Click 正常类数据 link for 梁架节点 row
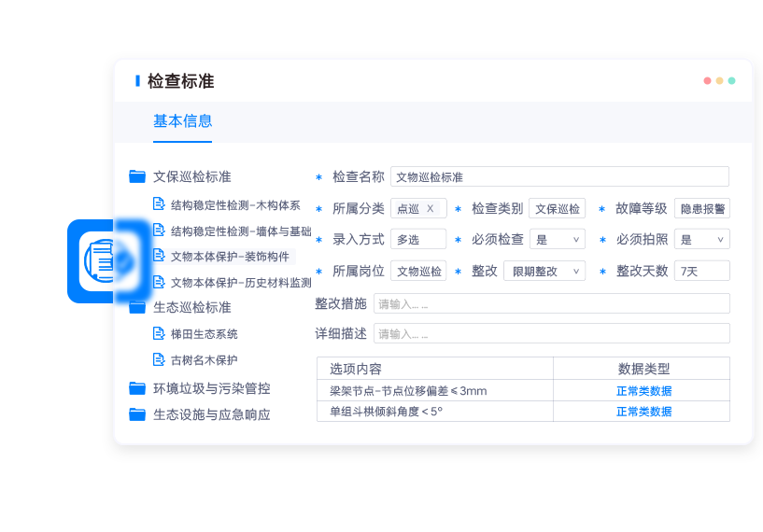Viewport: 763px width, 532px height. pyautogui.click(x=643, y=391)
